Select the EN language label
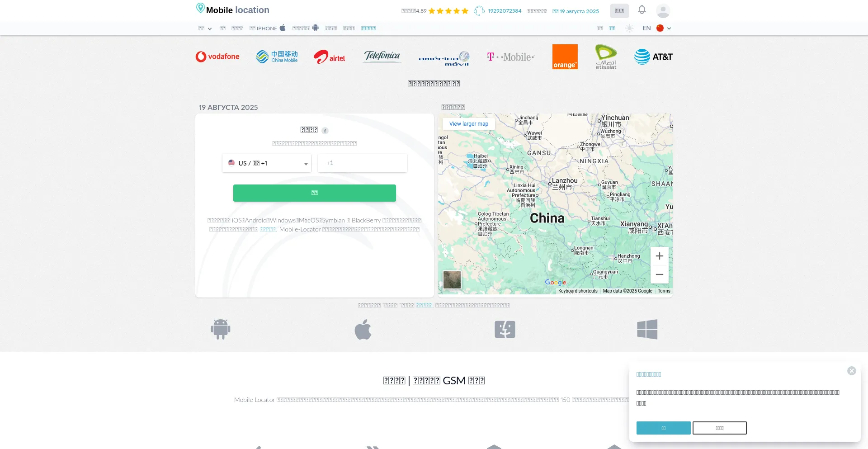This screenshot has width=868, height=449. tap(646, 28)
